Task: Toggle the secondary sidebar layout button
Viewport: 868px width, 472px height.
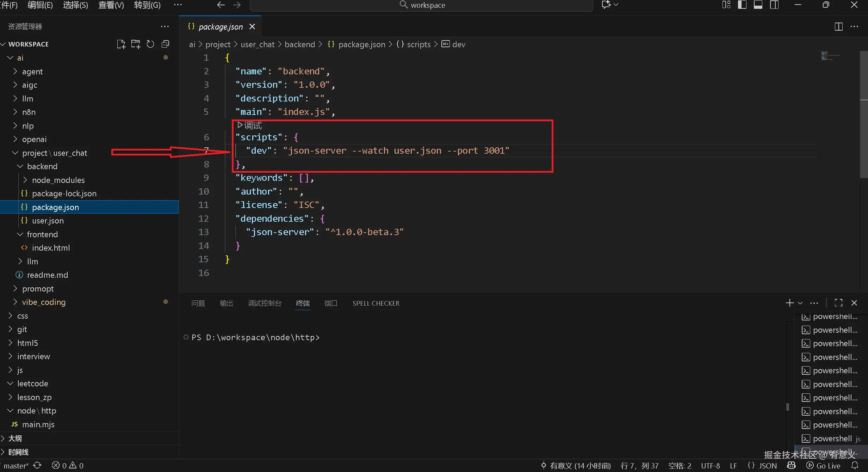Action: [774, 5]
